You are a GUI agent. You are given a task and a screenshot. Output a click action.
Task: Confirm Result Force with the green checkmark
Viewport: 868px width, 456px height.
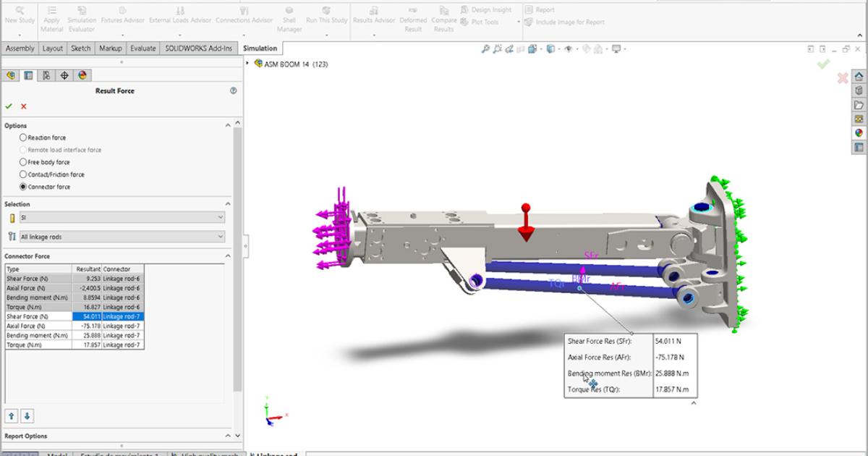pyautogui.click(x=9, y=106)
